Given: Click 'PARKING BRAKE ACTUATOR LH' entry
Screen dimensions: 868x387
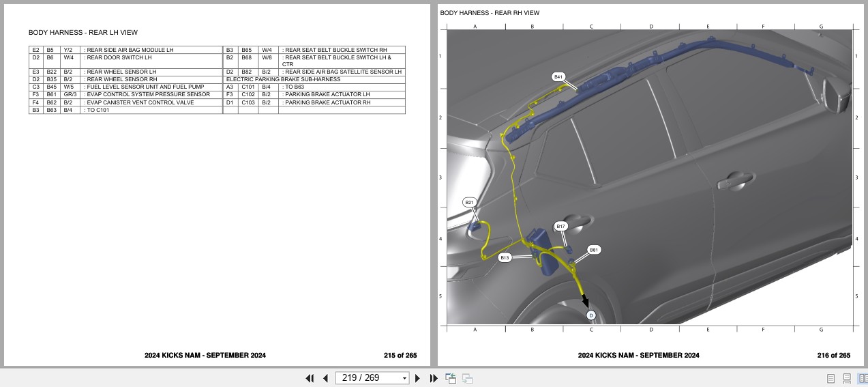Looking at the screenshot, I should (x=327, y=94).
